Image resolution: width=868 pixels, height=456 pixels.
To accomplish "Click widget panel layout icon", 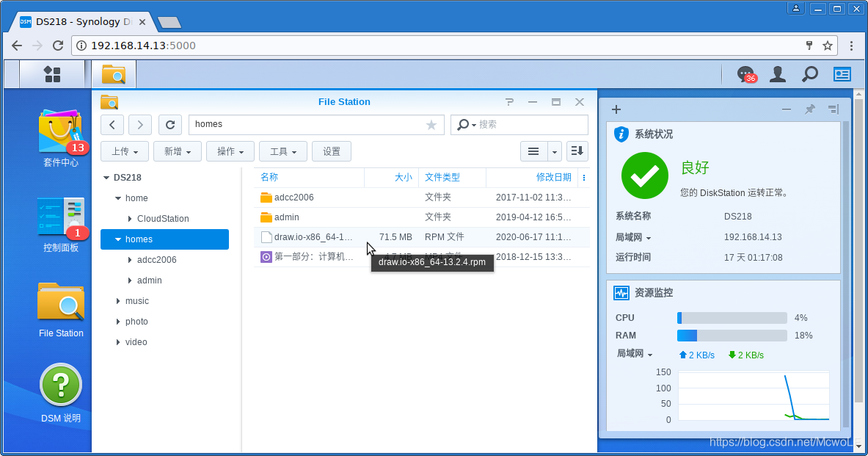I will [x=834, y=109].
